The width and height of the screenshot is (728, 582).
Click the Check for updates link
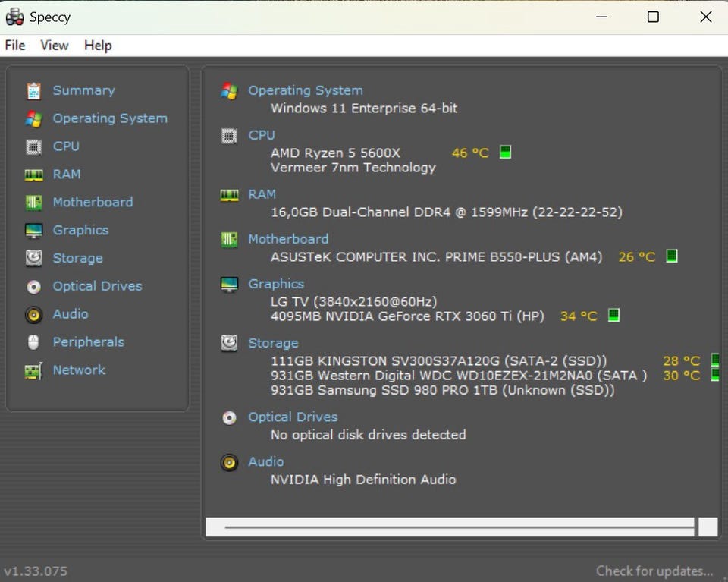654,571
